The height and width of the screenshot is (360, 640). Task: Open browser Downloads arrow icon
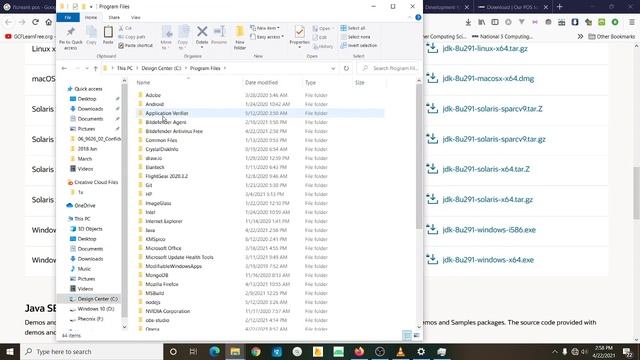468,22
